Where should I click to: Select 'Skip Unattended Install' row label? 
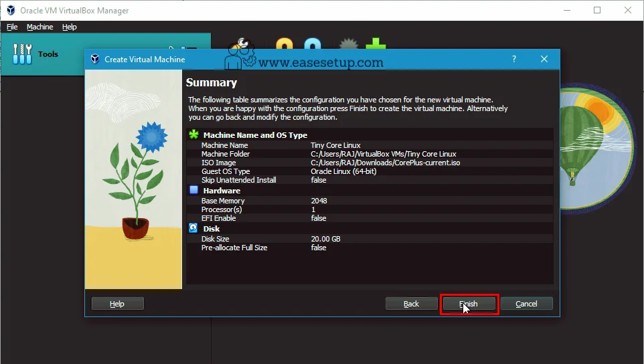pyautogui.click(x=238, y=180)
